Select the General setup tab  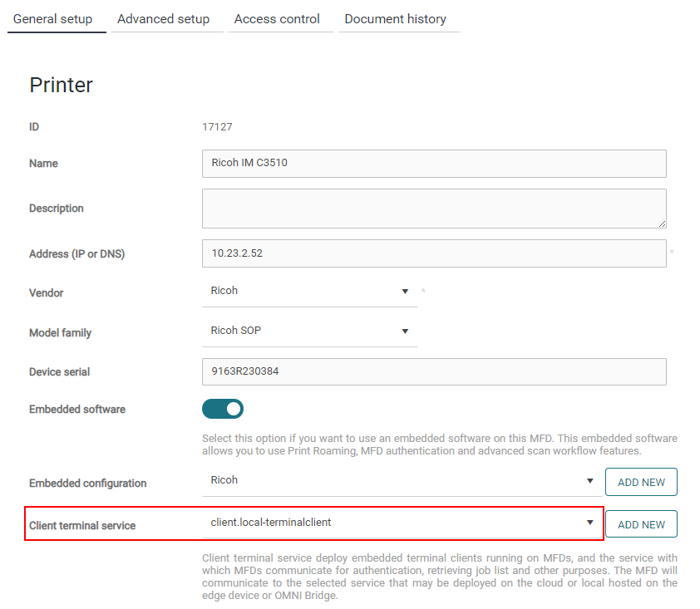[52, 19]
